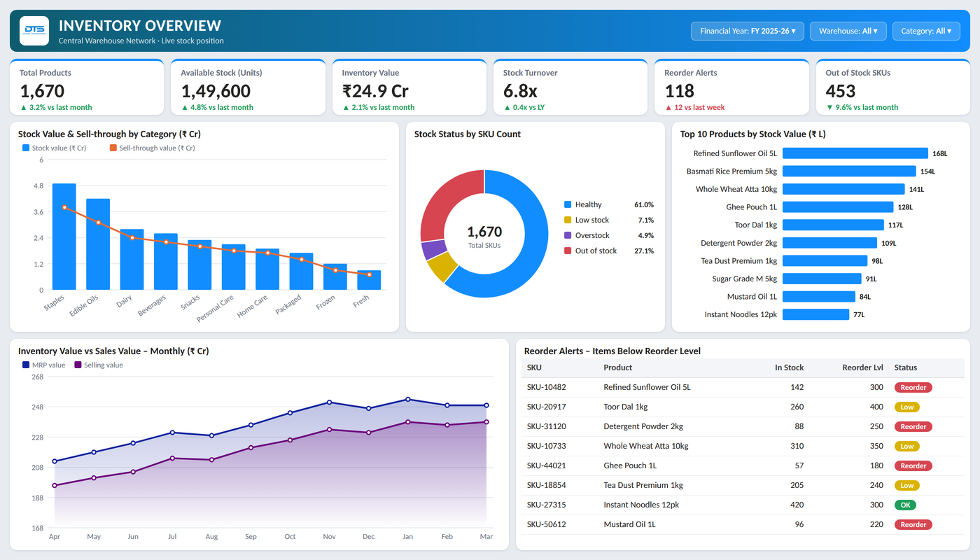Click the Refined Sunflower Oil 5L 168L bar

(855, 153)
